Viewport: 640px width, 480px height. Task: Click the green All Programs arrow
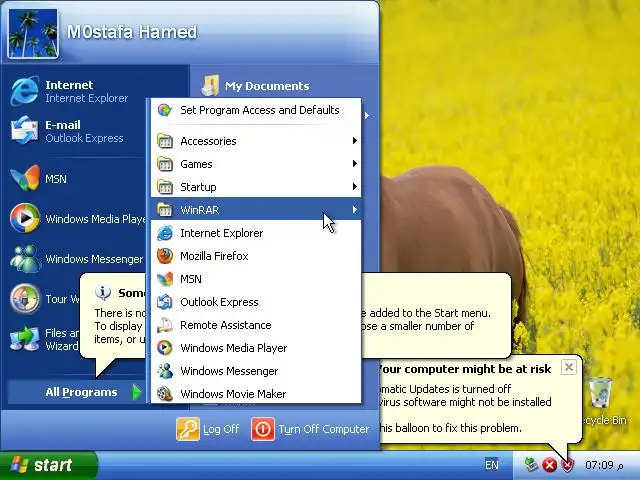pyautogui.click(x=137, y=392)
